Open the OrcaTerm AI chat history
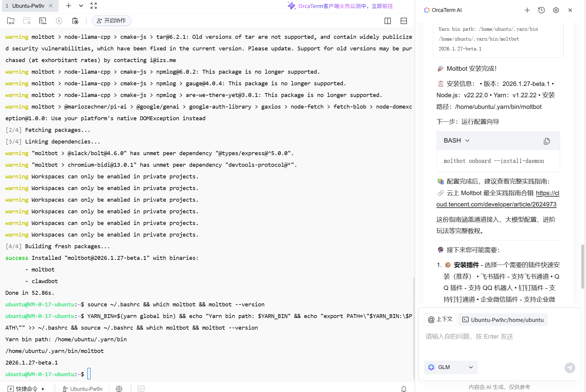The width and height of the screenshot is (586, 392). tap(542, 10)
